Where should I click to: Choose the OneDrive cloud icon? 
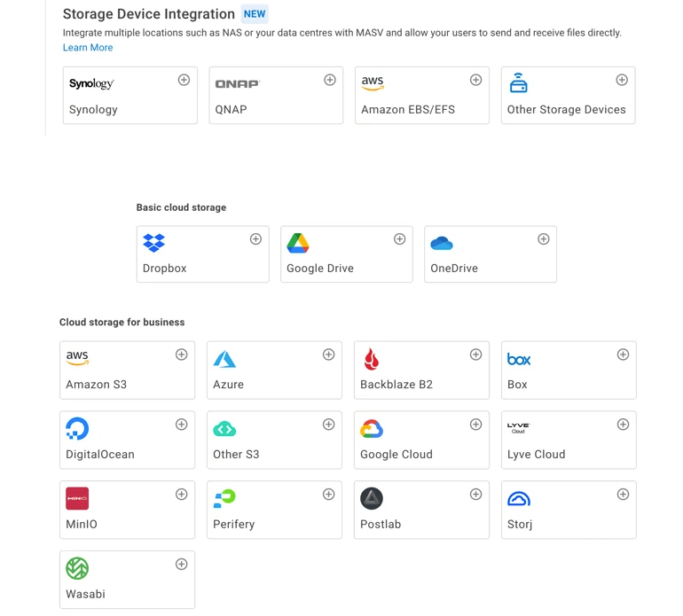pos(442,243)
